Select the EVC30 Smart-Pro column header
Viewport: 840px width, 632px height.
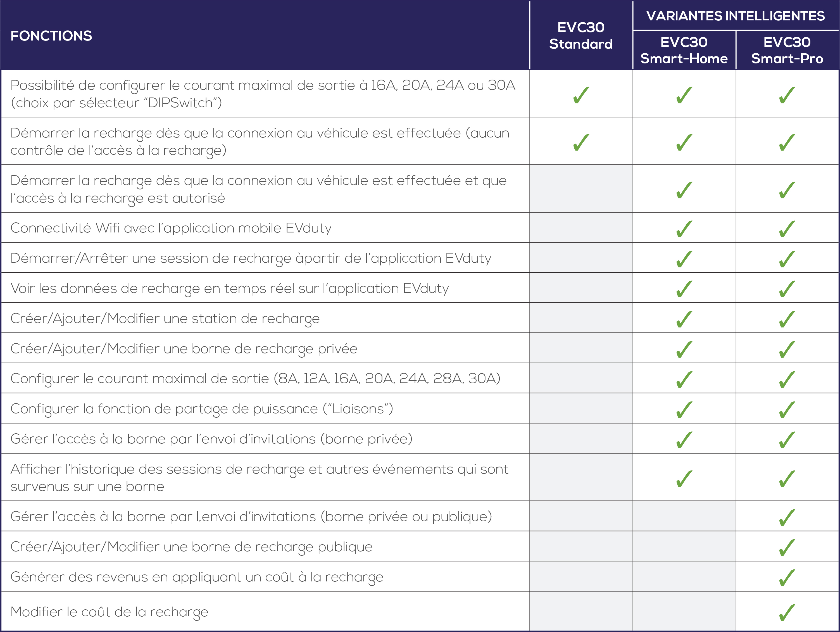[787, 50]
